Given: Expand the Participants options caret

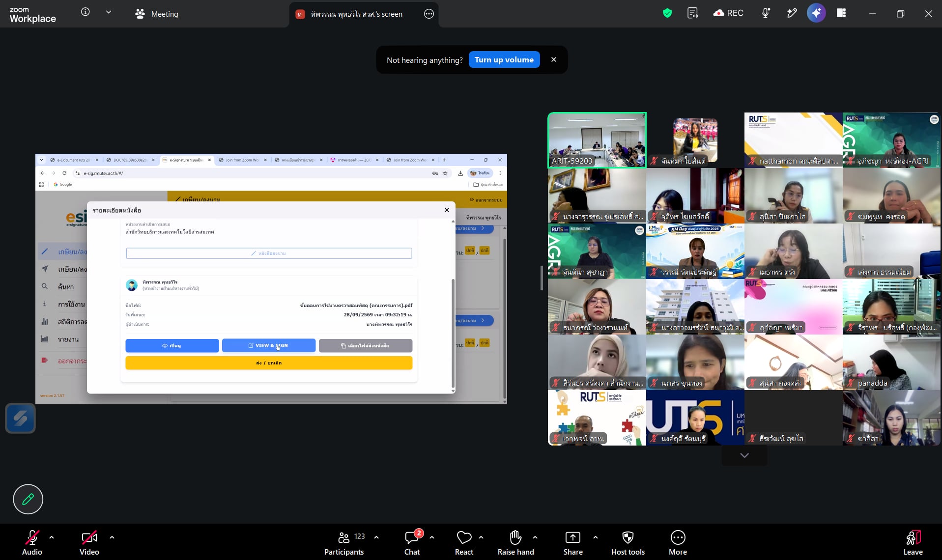Looking at the screenshot, I should [x=376, y=537].
